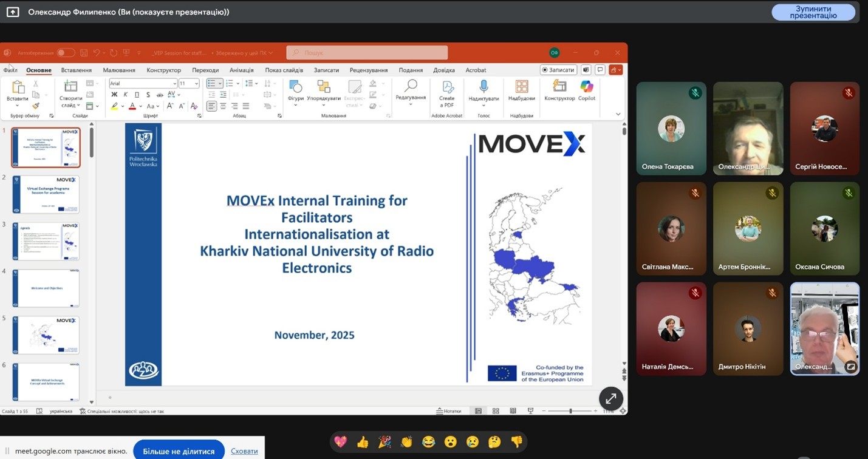Adjust the zoom slider in status bar
The image size is (868, 459).
(x=570, y=411)
